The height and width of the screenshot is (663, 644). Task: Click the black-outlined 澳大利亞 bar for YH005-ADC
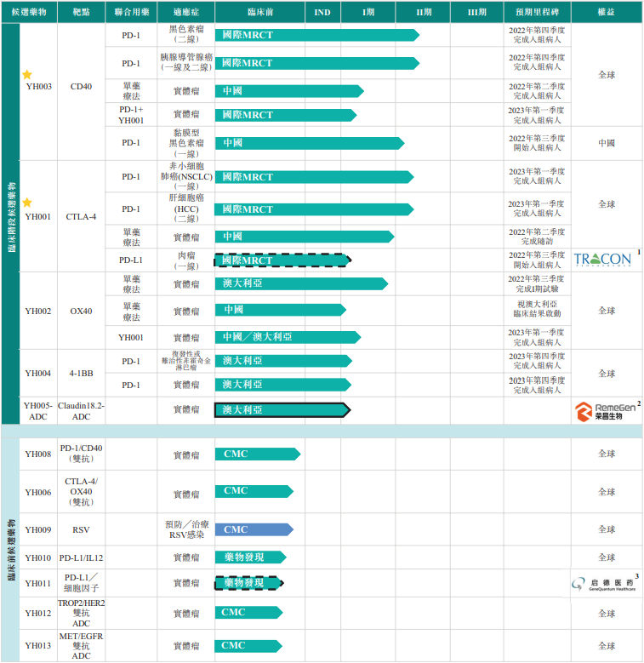click(282, 410)
